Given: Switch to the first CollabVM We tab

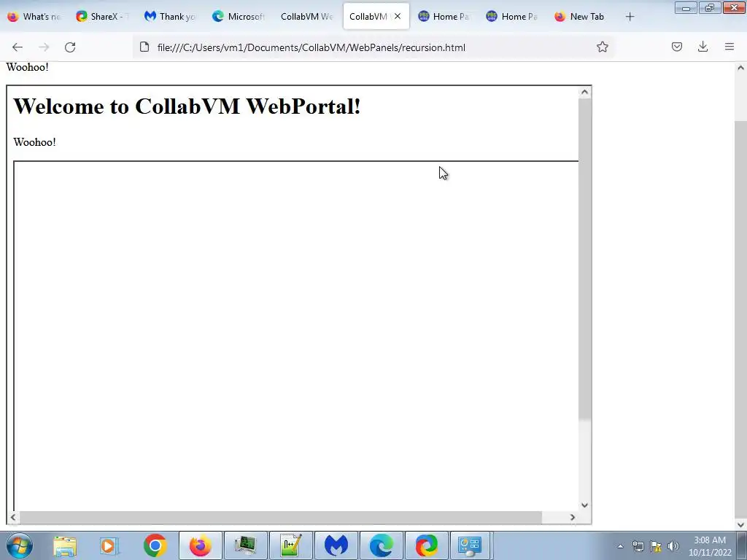Looking at the screenshot, I should click(x=307, y=17).
